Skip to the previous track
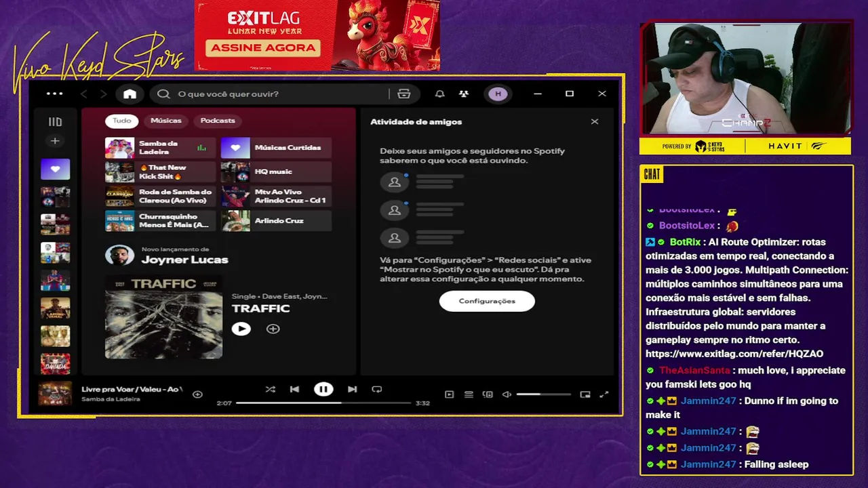868x488 pixels. (x=294, y=389)
